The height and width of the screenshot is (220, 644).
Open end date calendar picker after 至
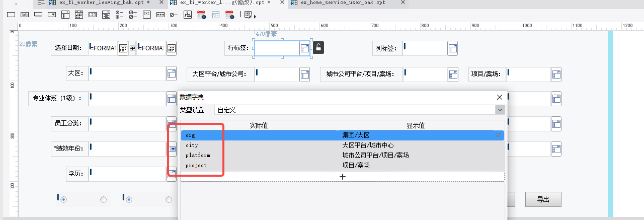(x=171, y=48)
